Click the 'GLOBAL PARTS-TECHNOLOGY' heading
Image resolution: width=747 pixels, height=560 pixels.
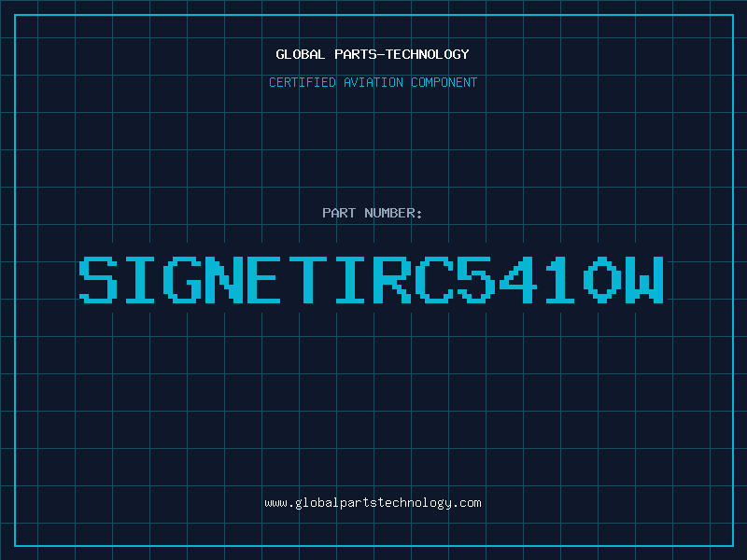tap(373, 54)
